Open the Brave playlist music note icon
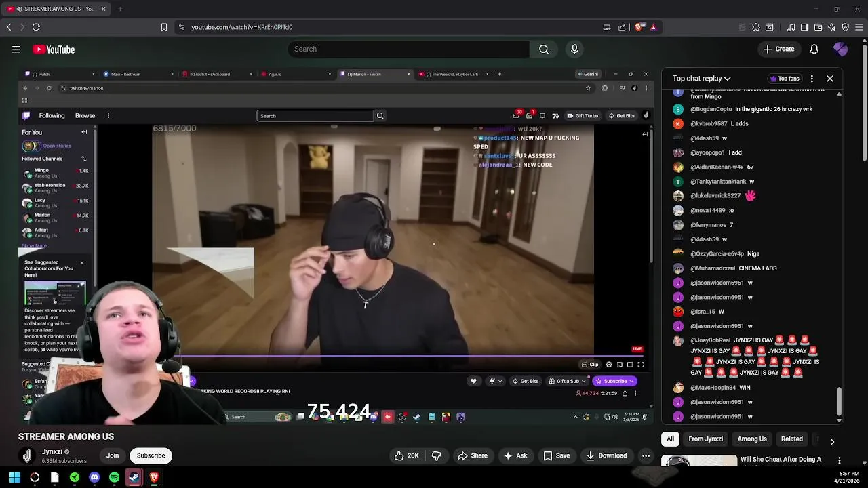Viewport: 868px width, 488px height. coord(791,27)
